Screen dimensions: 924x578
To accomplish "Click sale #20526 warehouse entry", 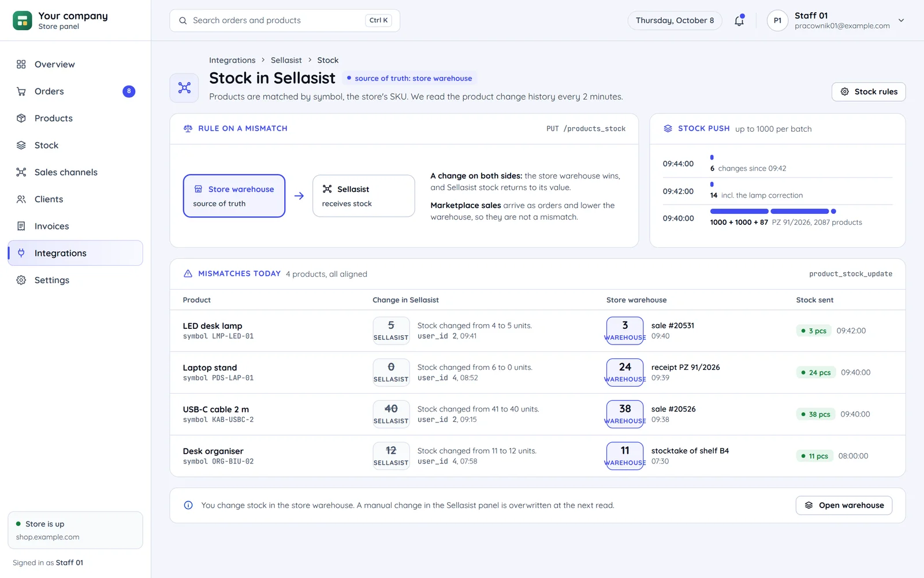I will click(x=673, y=409).
